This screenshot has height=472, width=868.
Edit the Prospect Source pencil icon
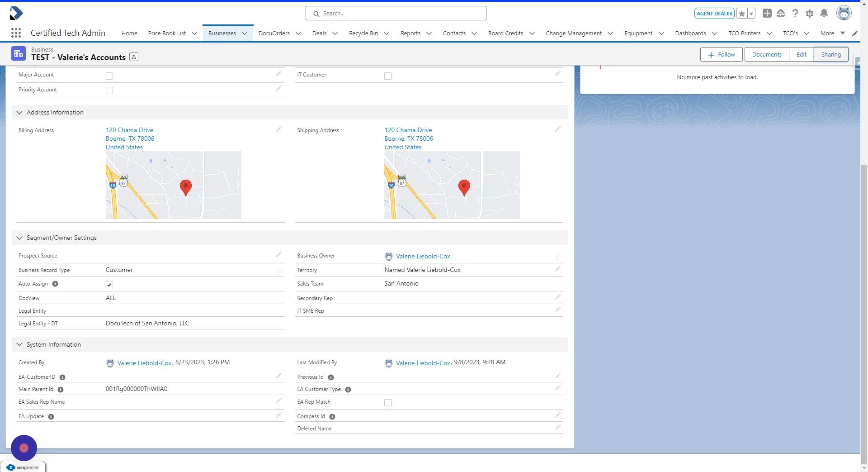click(279, 255)
